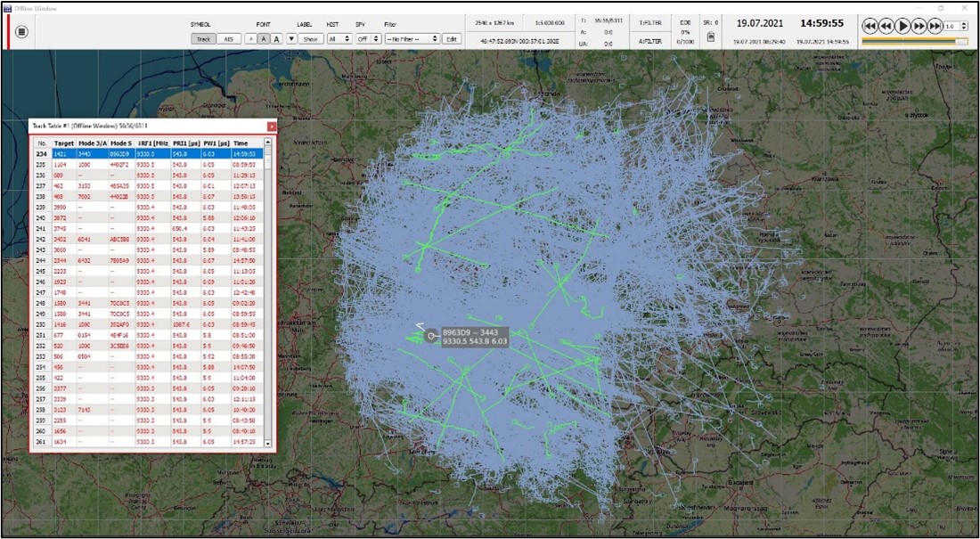Restore the Offline Window
The width and height of the screenshot is (980, 539).
(941, 7)
